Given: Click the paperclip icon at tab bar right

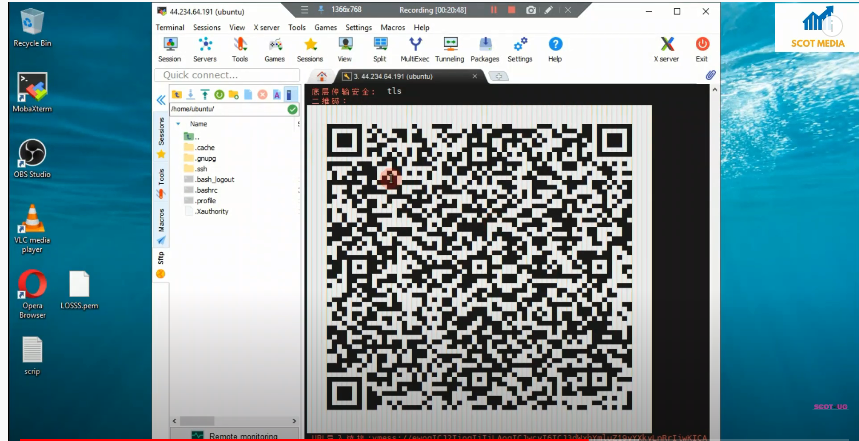Looking at the screenshot, I should pos(711,75).
